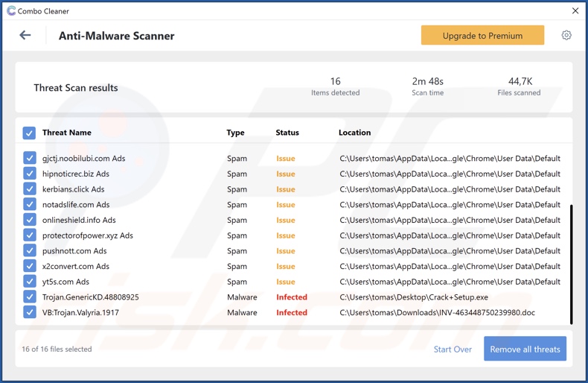Image resolution: width=588 pixels, height=383 pixels.
Task: Uncheck protectorofpower.xyz Ads checkbox
Action: (x=29, y=235)
